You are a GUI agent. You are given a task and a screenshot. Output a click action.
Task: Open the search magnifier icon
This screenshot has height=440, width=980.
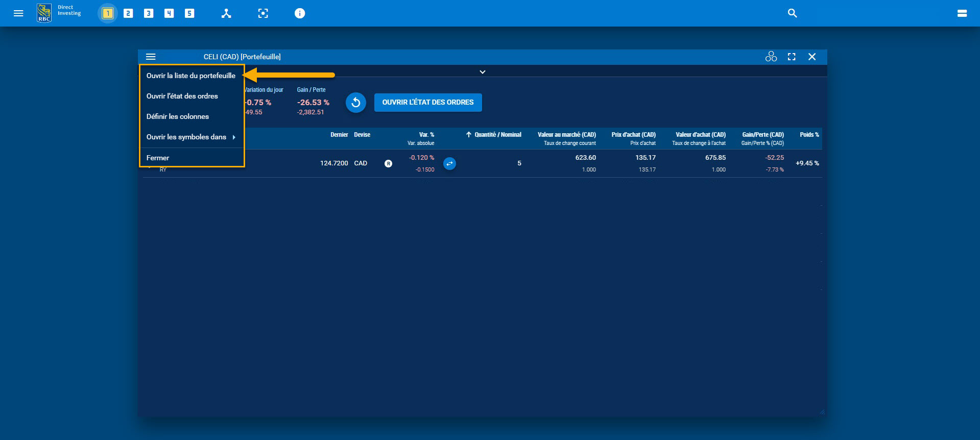click(792, 13)
